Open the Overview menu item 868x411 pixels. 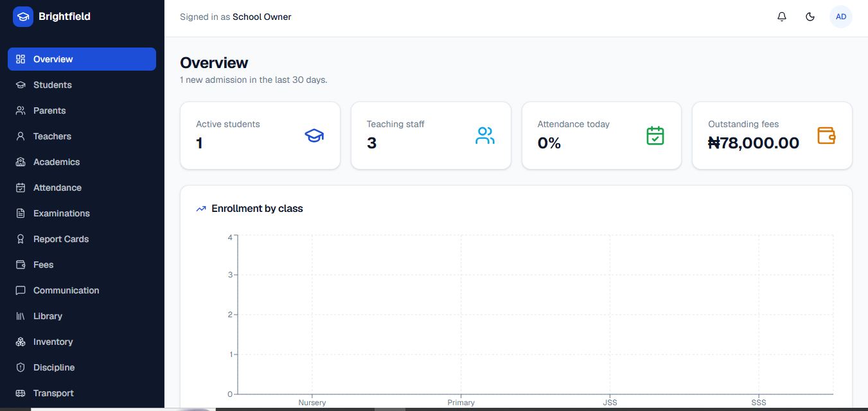(x=82, y=59)
